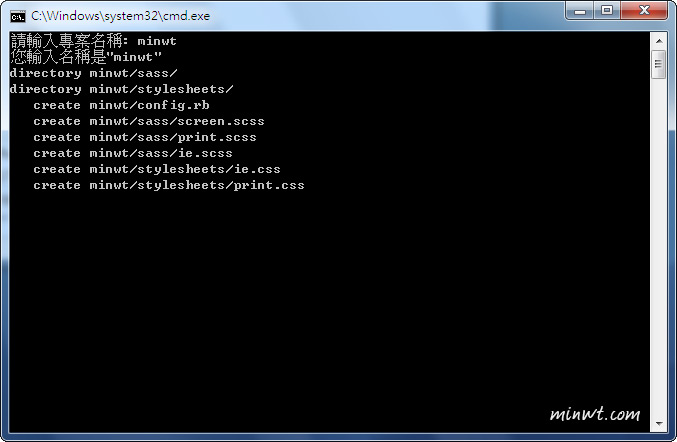Click the 'minwt/sass/ie.scss' output line

click(x=133, y=153)
